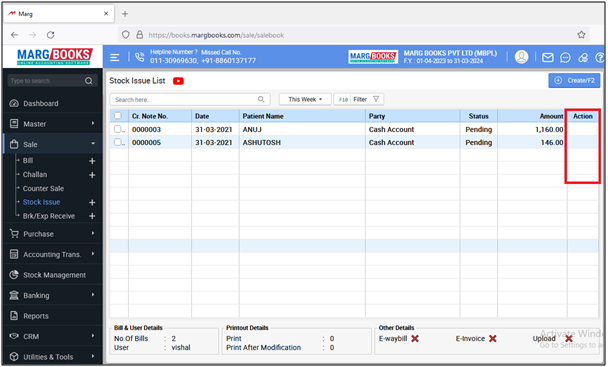Click the company Marg Books logo in the header
Image resolution: width=608 pixels, height=367 pixels.
[x=373, y=57]
